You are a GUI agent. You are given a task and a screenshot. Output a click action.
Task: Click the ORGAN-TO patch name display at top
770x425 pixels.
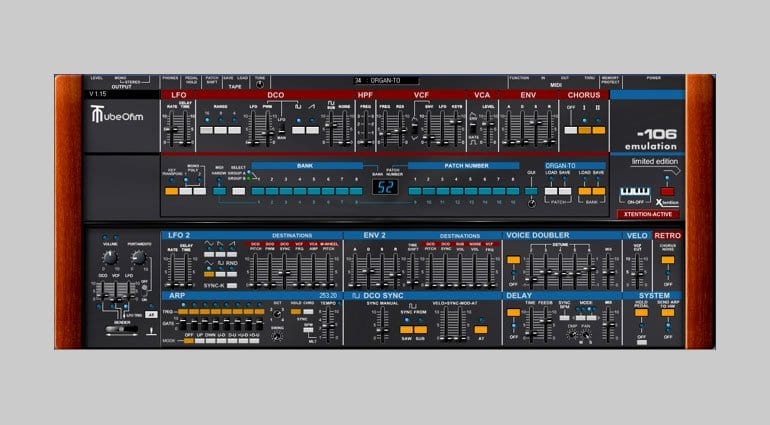pyautogui.click(x=386, y=80)
